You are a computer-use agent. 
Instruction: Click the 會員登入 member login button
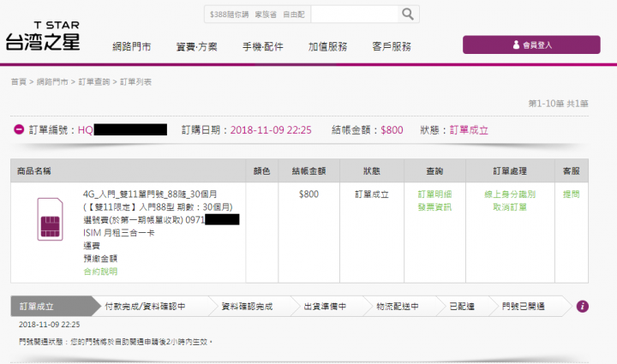531,45
